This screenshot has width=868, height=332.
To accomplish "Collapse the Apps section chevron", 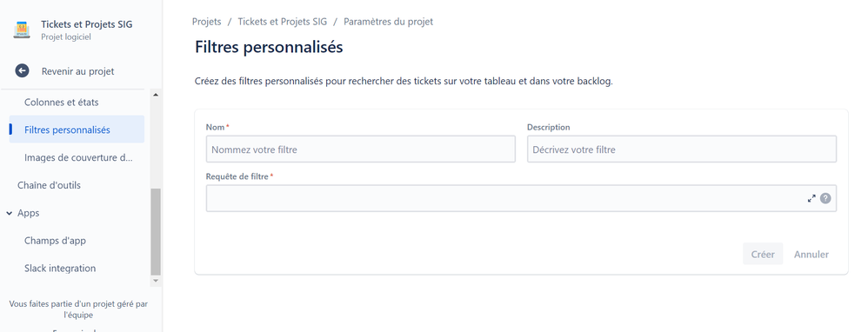I will point(10,213).
